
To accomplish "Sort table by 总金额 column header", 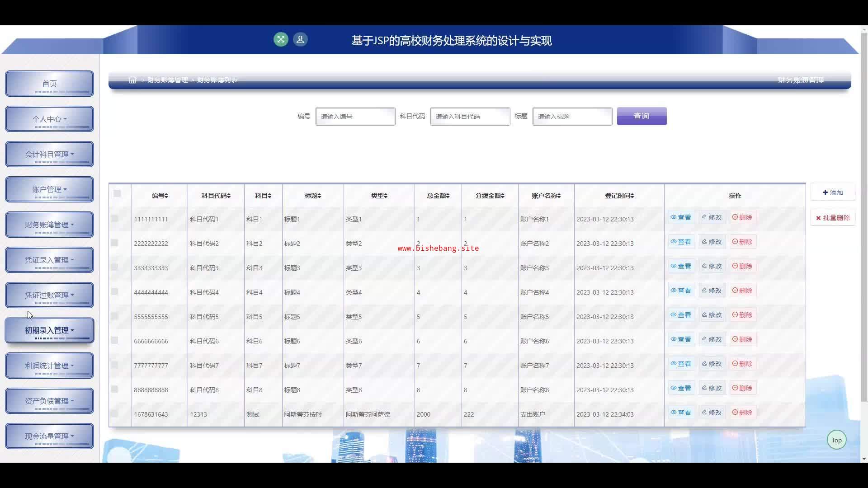I will coord(438,196).
